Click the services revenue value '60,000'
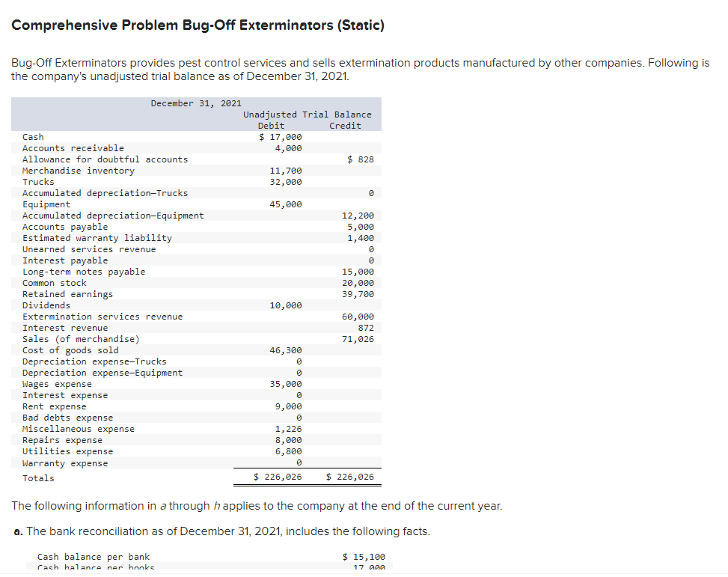 pos(358,317)
